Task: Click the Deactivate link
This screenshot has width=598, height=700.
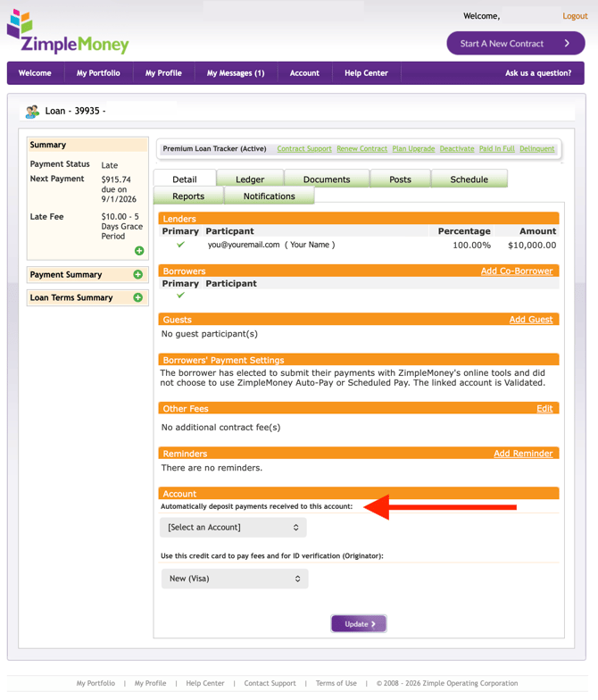Action: [x=457, y=148]
